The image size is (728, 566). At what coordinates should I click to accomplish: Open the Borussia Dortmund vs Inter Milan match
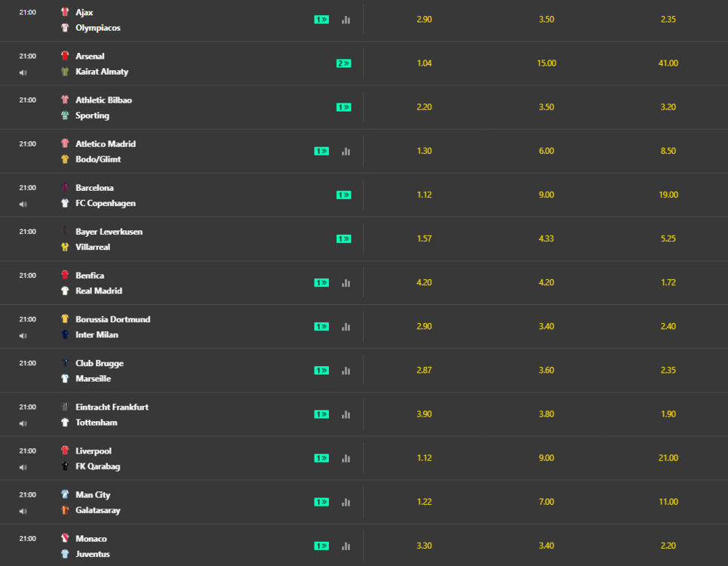[112, 327]
